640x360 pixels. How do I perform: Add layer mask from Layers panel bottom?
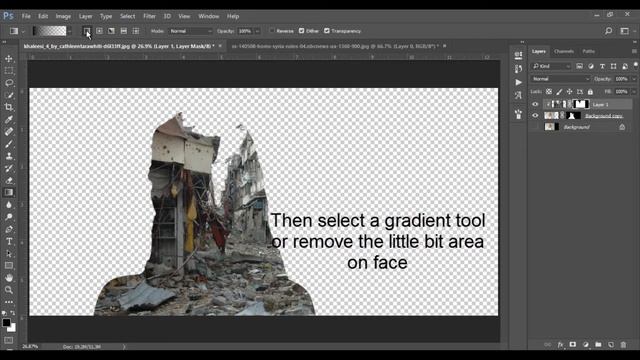[x=573, y=345]
